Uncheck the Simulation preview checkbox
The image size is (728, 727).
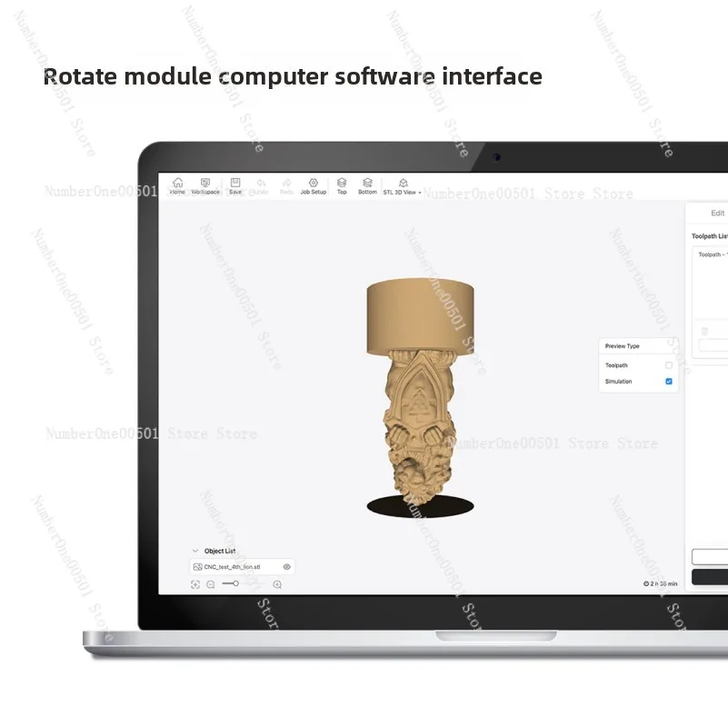[669, 381]
